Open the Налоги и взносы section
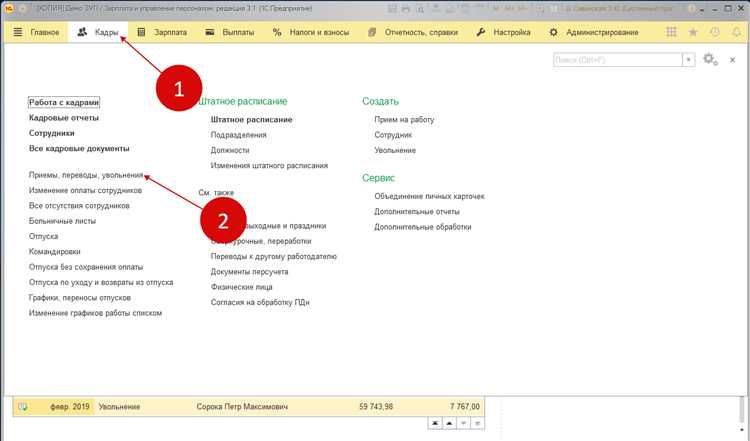This screenshot has width=750, height=441. [x=310, y=32]
